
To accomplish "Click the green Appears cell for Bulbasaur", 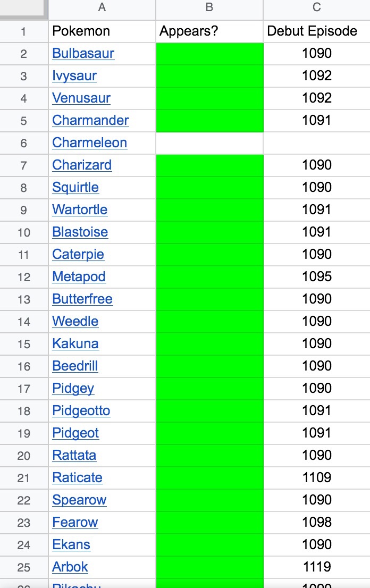I will (x=209, y=54).
